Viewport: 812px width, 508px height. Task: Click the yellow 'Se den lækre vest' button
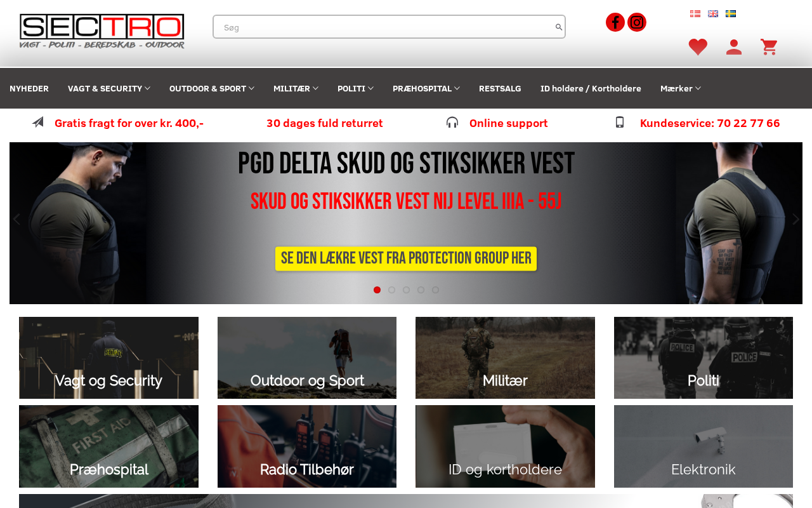coord(406,258)
